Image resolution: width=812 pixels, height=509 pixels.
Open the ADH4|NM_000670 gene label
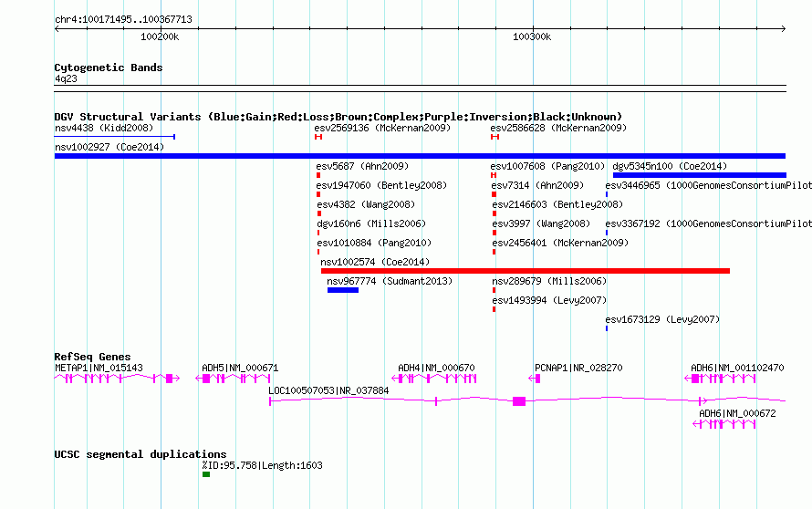pyautogui.click(x=436, y=369)
